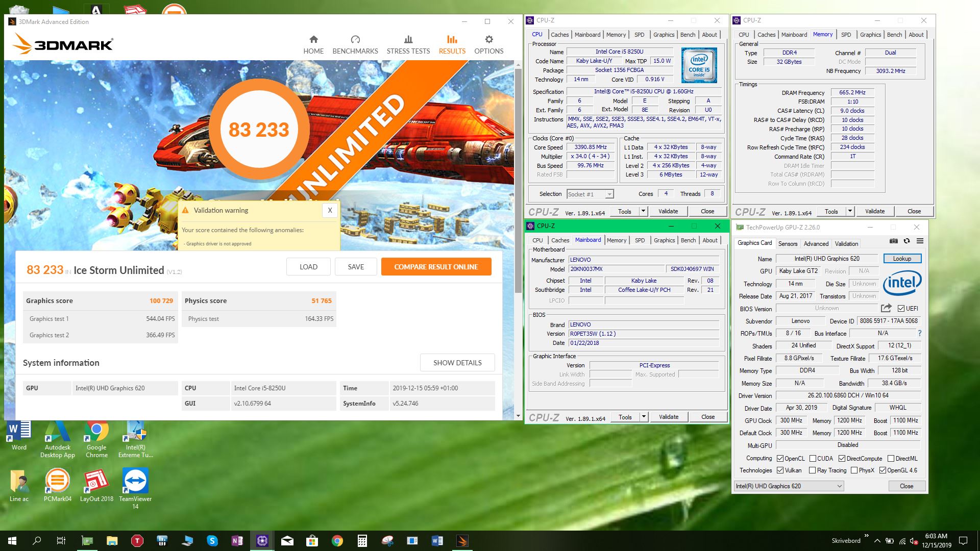Open Intel(R) Extreme Tuning desktop shortcut
Image resolution: width=980 pixels, height=551 pixels.
135,440
